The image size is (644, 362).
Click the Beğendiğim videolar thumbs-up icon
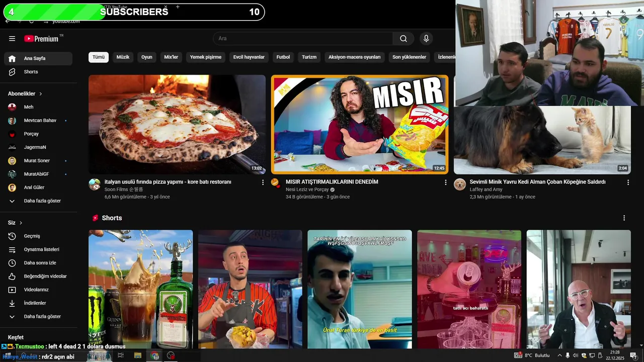(x=12, y=277)
